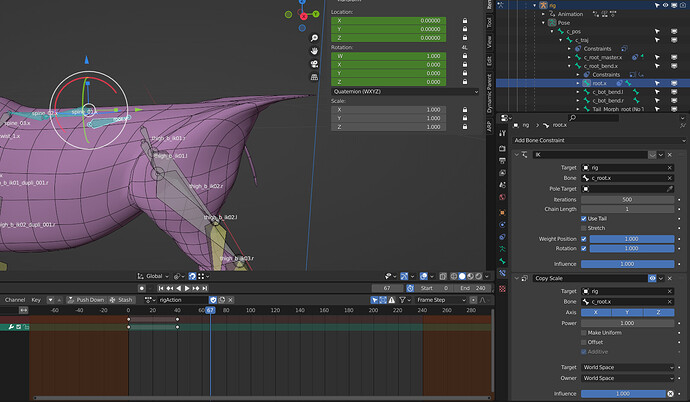Toggle Copy Scale Z axis button
The height and width of the screenshot is (402, 690).
(659, 312)
